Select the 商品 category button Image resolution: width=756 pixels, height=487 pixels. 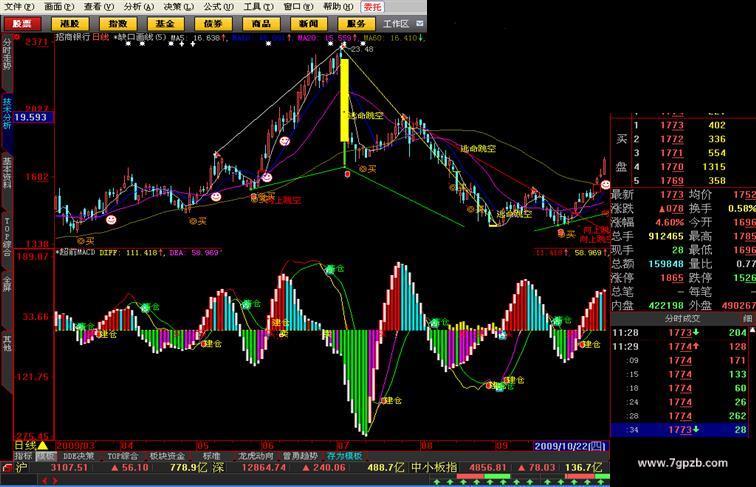[261, 24]
